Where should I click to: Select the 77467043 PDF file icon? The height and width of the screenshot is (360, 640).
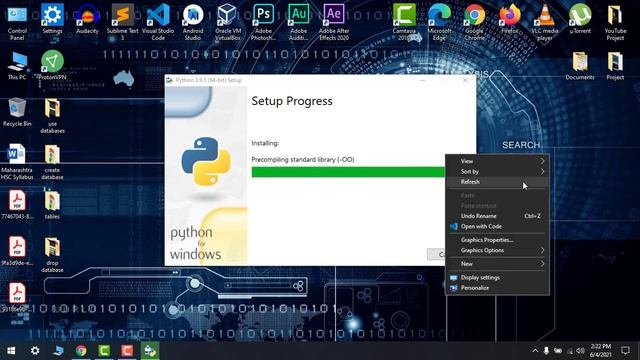[17, 205]
